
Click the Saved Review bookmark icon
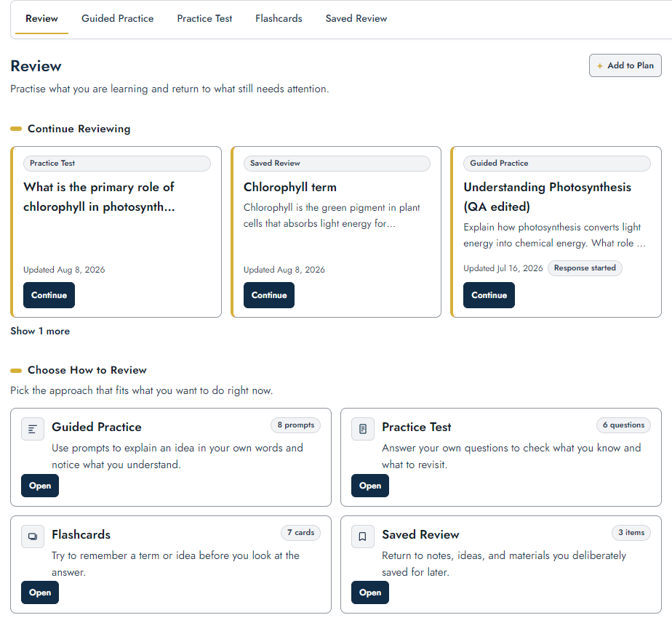363,536
